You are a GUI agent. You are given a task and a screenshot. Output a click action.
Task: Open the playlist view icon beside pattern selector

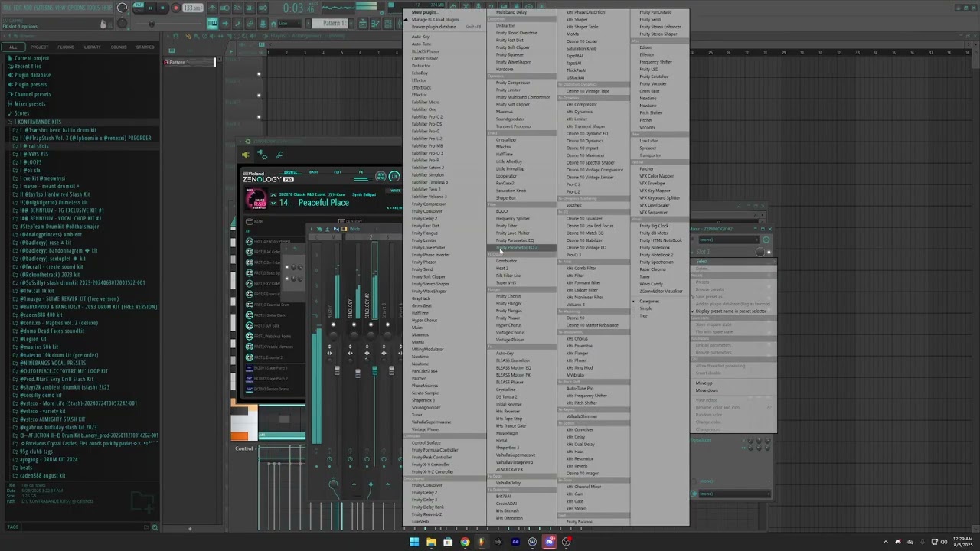click(x=362, y=23)
